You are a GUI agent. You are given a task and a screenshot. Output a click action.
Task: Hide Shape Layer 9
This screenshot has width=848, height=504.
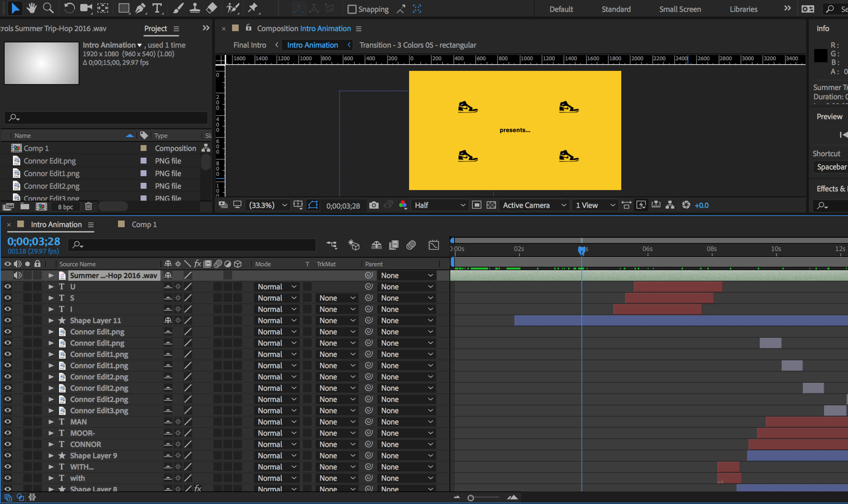click(7, 456)
